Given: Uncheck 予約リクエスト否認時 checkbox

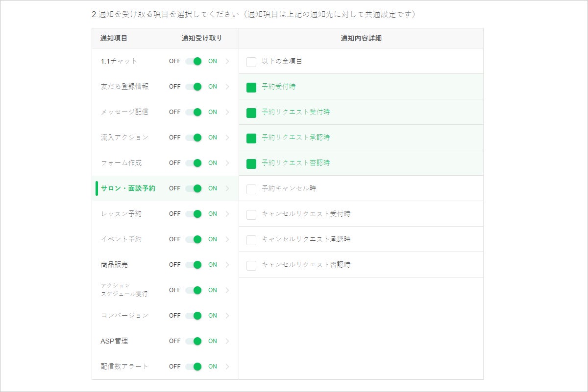Looking at the screenshot, I should [251, 163].
